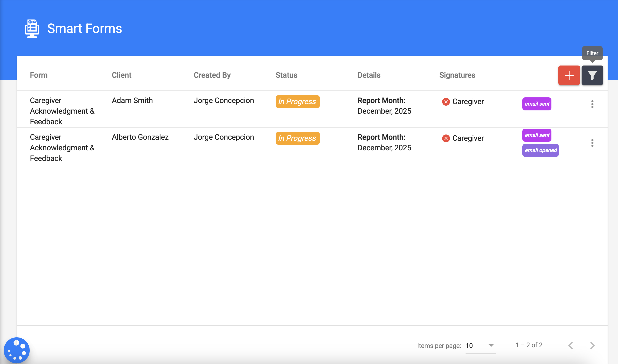
Task: Open the Filter funnel button
Action: point(592,75)
